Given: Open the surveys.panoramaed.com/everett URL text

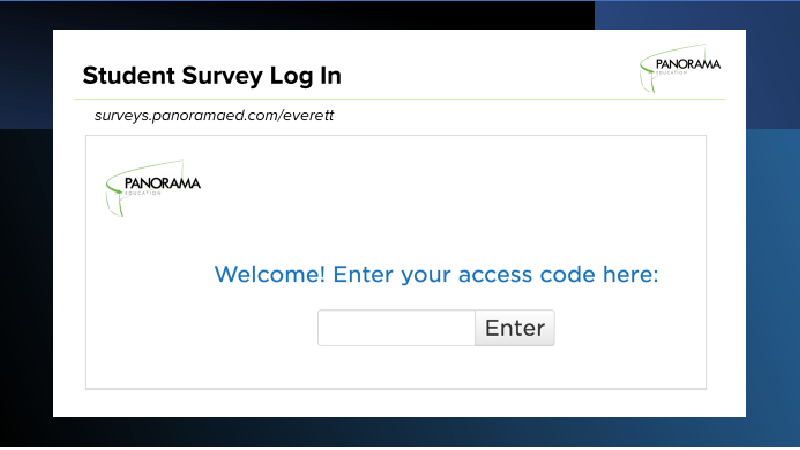Looking at the screenshot, I should click(214, 115).
